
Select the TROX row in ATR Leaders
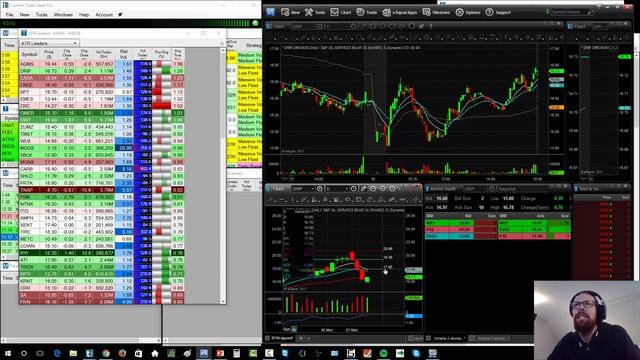tap(102, 267)
